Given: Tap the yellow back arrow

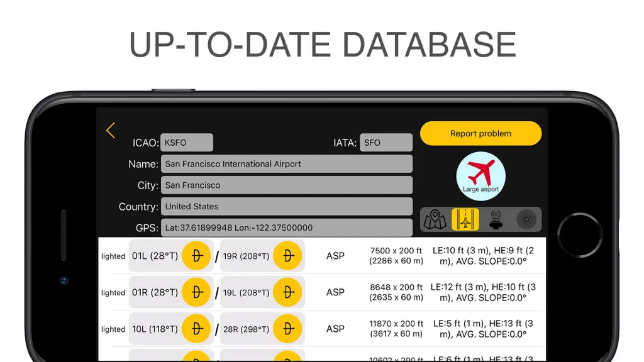Looking at the screenshot, I should (111, 130).
